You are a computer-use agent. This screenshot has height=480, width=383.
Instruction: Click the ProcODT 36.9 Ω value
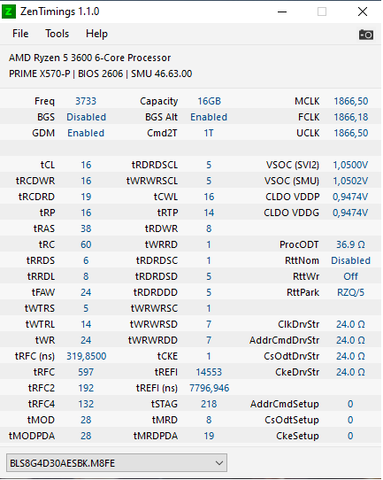pos(350,244)
